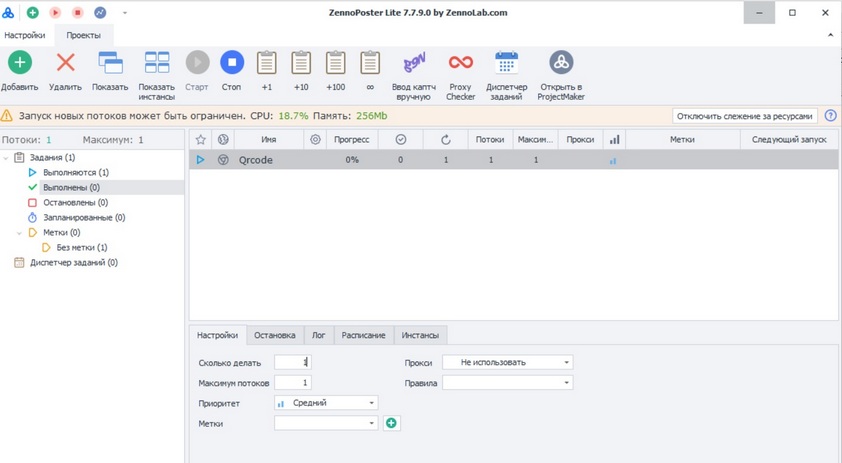Open resource monitoring help question icon

(830, 115)
